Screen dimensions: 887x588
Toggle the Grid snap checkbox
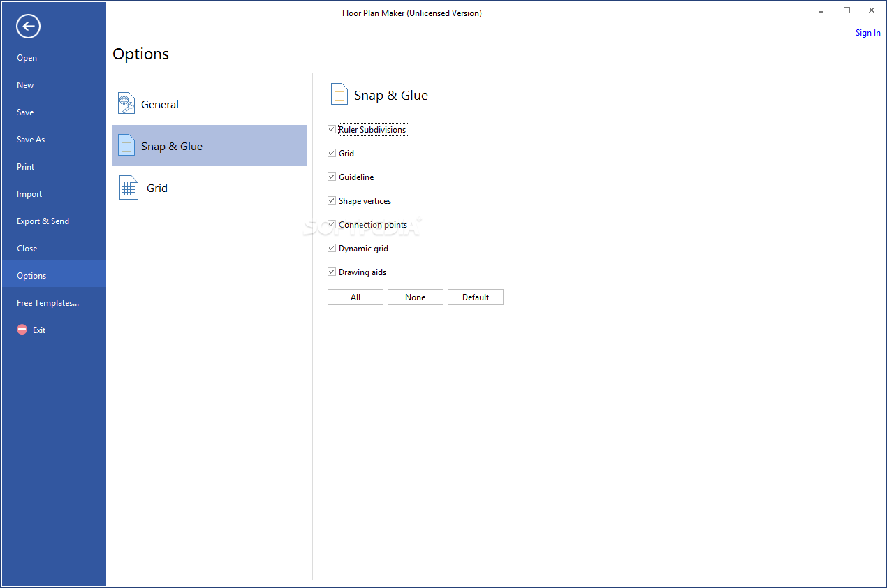click(332, 153)
